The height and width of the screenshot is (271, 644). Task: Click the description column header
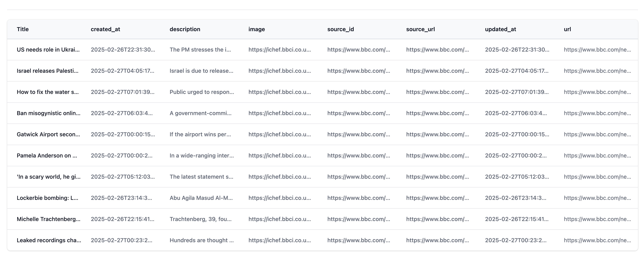click(x=185, y=29)
